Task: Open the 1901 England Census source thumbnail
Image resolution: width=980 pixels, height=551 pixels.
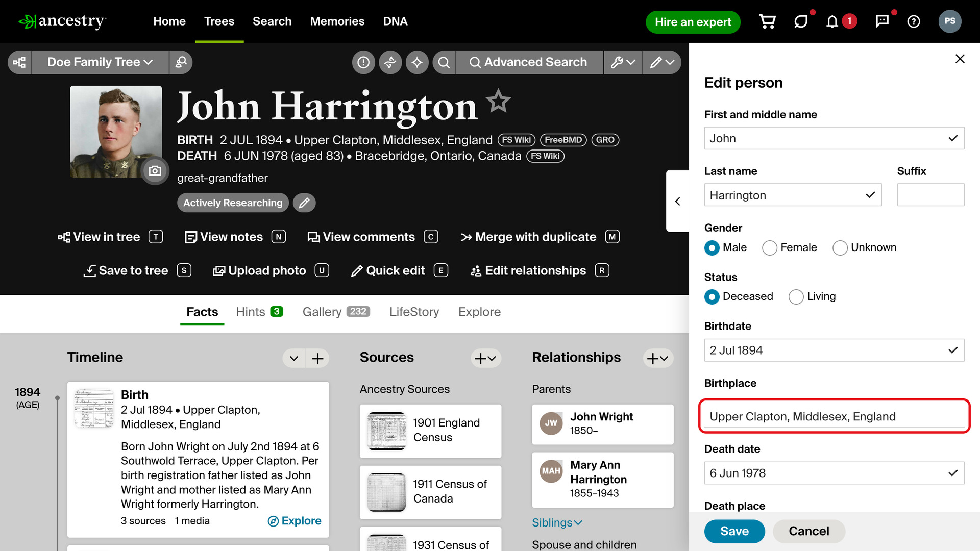Action: pos(386,431)
